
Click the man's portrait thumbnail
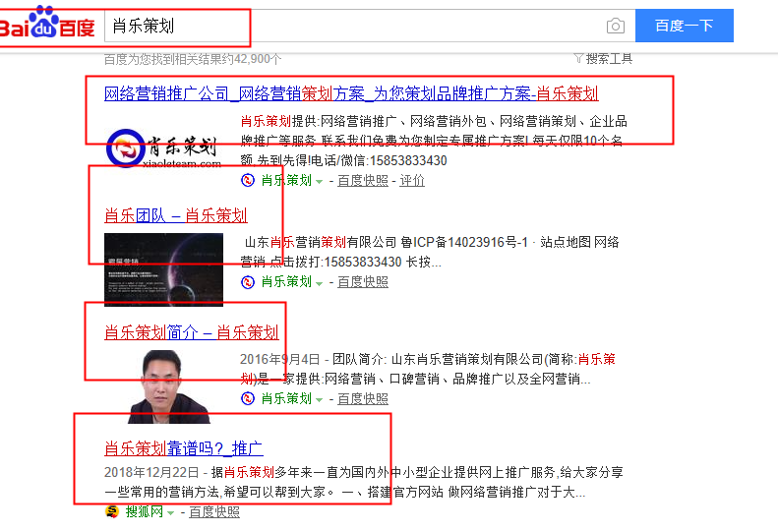click(x=163, y=386)
